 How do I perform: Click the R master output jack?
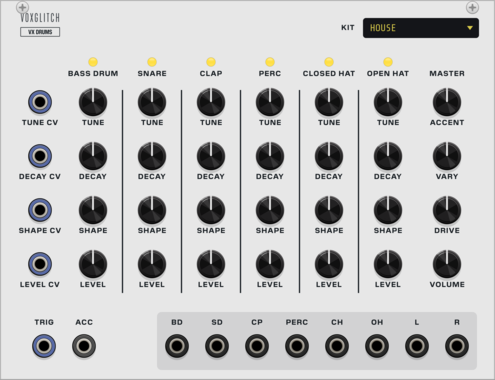tap(457, 346)
